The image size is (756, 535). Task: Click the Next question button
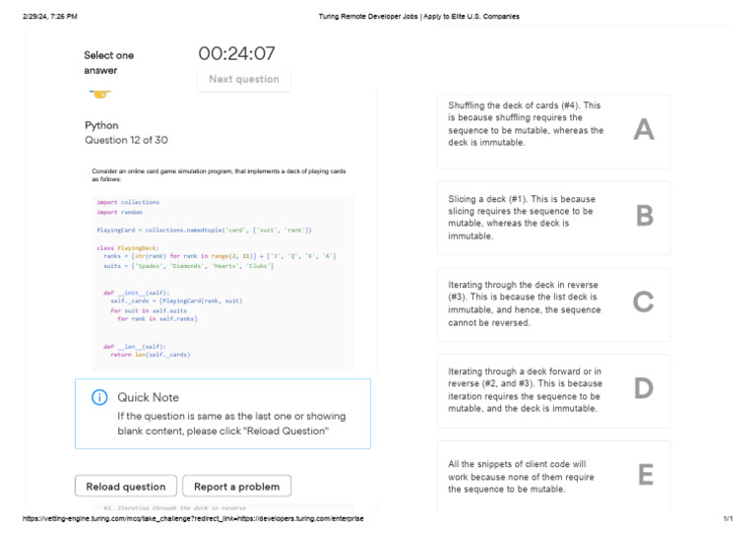(x=244, y=79)
